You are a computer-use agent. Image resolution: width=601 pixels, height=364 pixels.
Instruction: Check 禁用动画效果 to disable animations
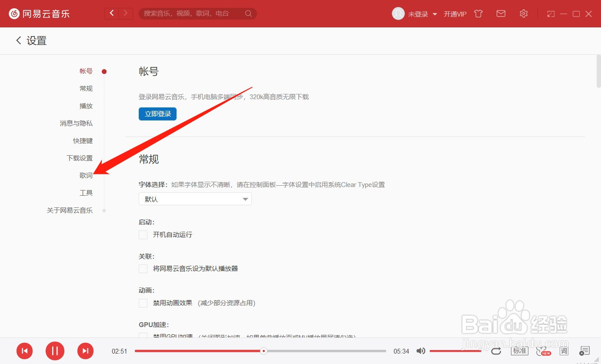143,303
